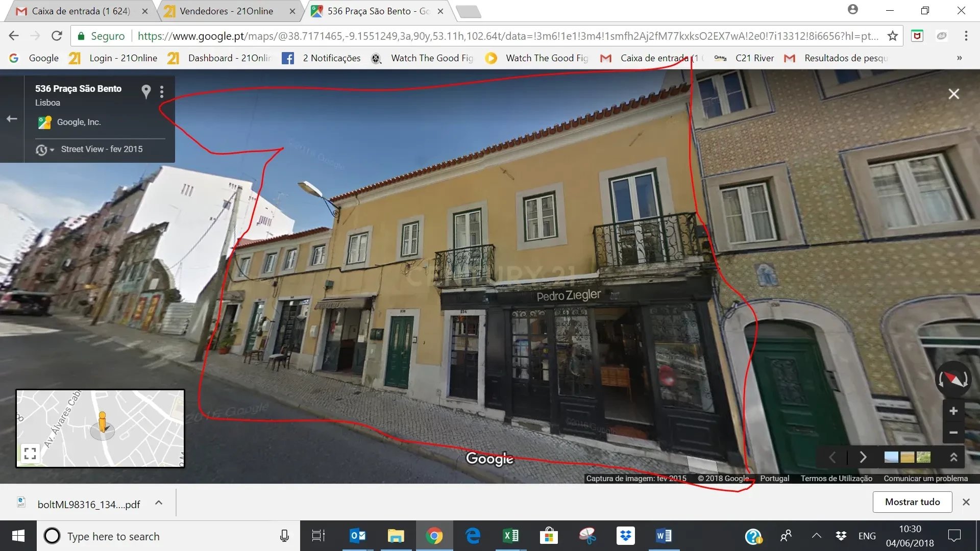Click the Street View compass icon
This screenshot has height=551, width=980.
point(952,379)
